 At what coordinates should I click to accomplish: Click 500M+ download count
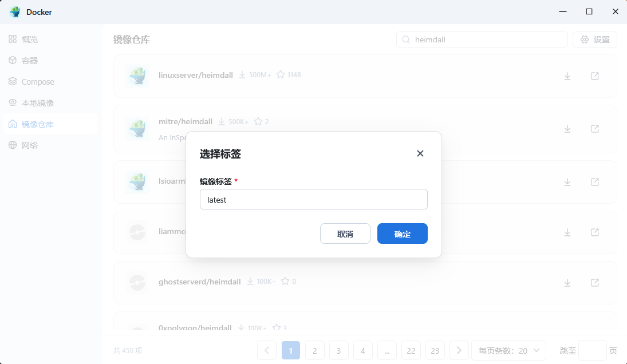coord(260,75)
